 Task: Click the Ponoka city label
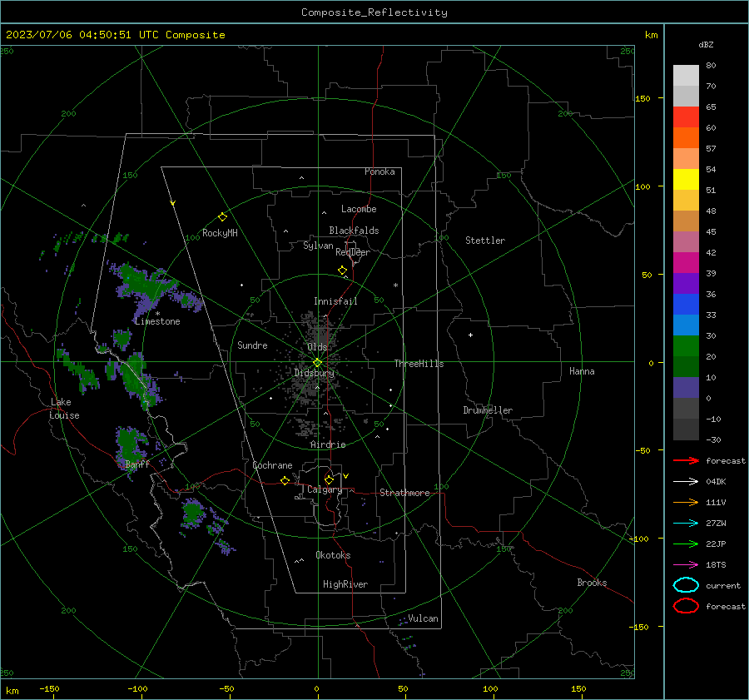(x=379, y=171)
